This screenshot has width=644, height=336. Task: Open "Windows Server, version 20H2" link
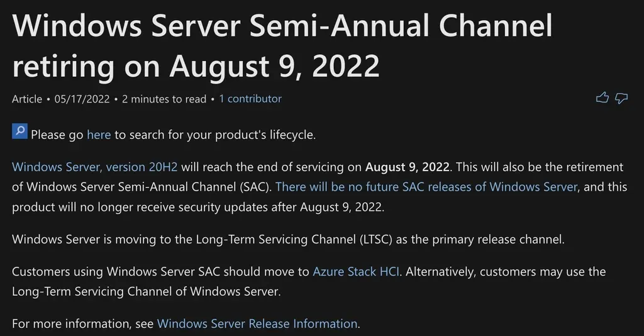click(95, 167)
